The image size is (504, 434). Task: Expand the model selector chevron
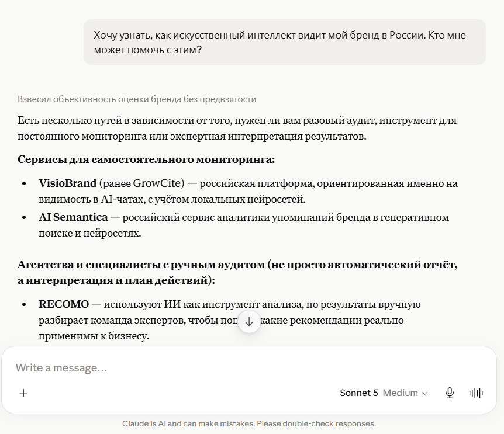[x=424, y=393]
